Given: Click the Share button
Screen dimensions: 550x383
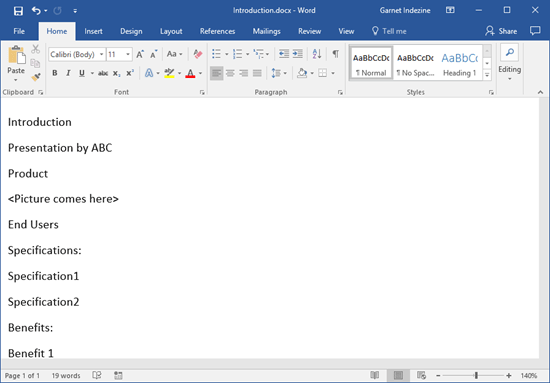Looking at the screenshot, I should click(x=501, y=31).
